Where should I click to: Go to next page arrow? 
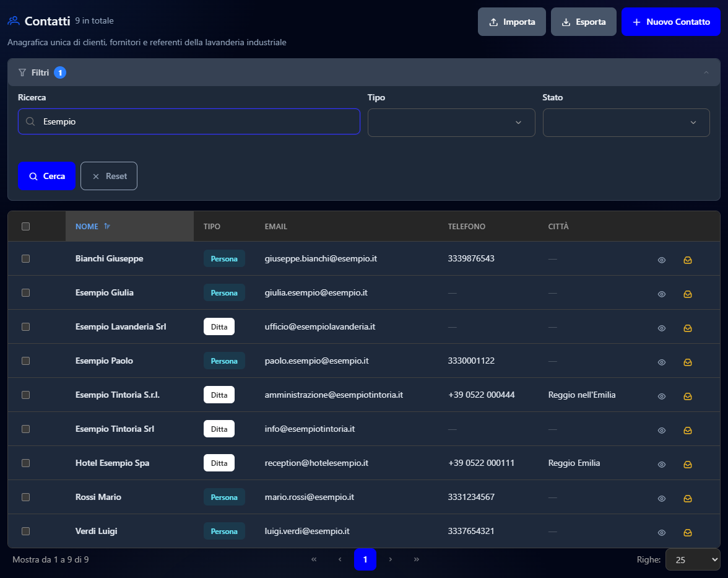391,559
